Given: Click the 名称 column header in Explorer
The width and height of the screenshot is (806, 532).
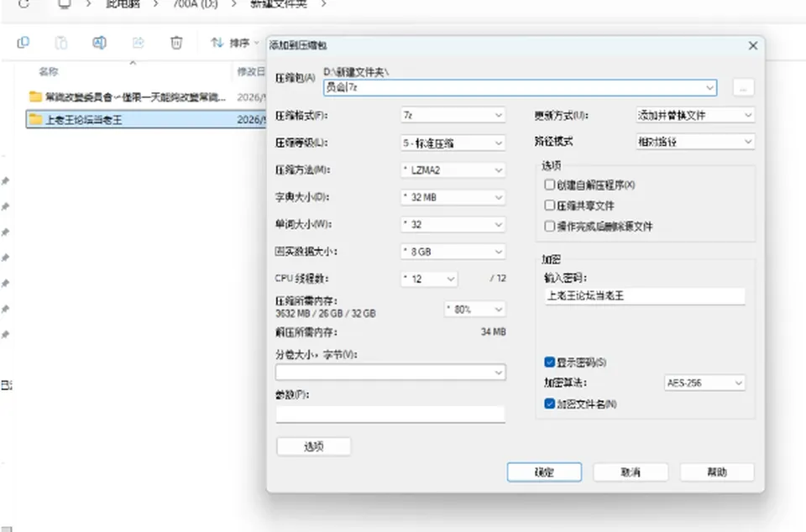Looking at the screenshot, I should pyautogui.click(x=49, y=71).
